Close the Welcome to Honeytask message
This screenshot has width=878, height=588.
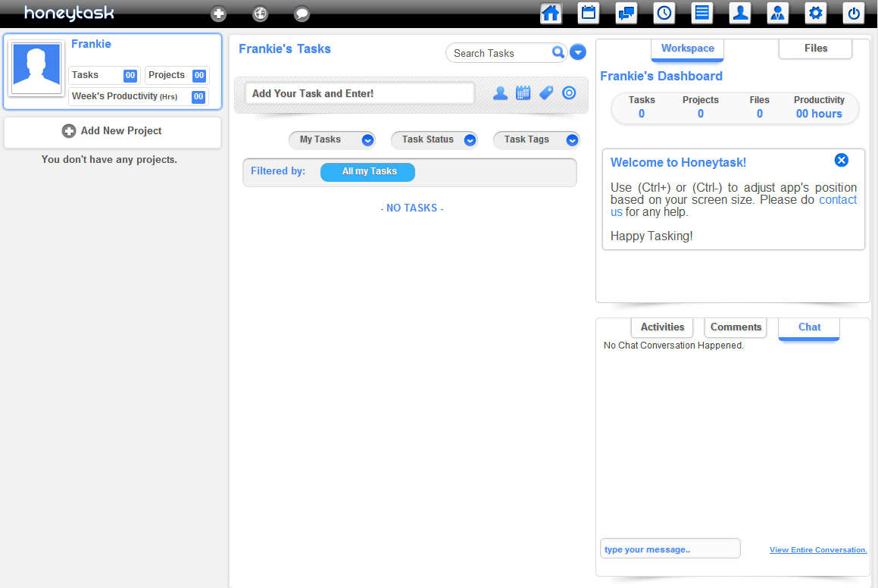coord(841,160)
